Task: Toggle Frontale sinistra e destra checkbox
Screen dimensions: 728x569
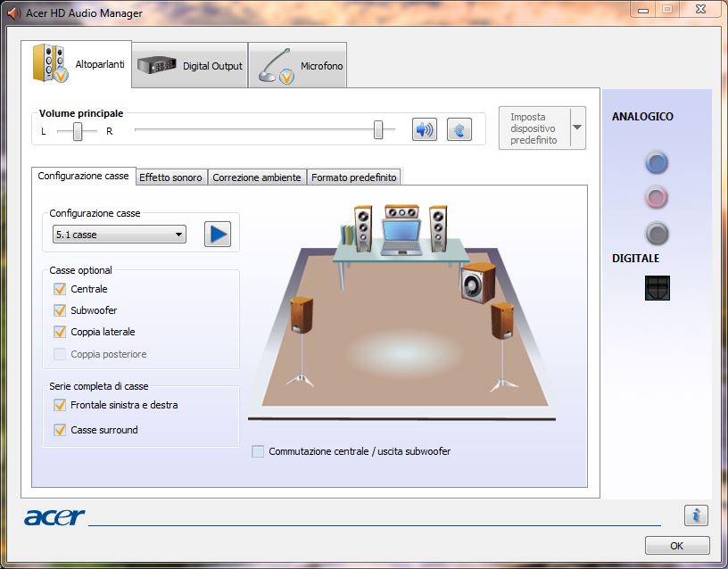Action: coord(60,405)
